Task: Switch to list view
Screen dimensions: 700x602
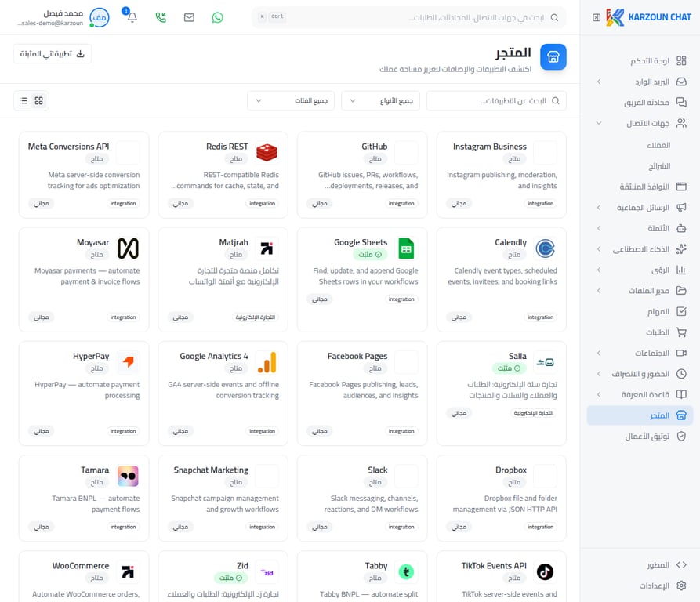Action: (24, 101)
